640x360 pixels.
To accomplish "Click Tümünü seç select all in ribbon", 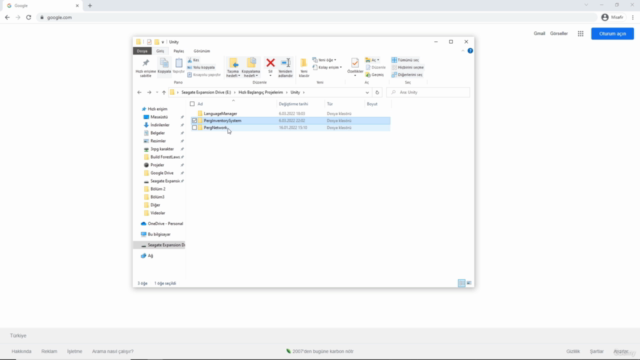I will (405, 60).
